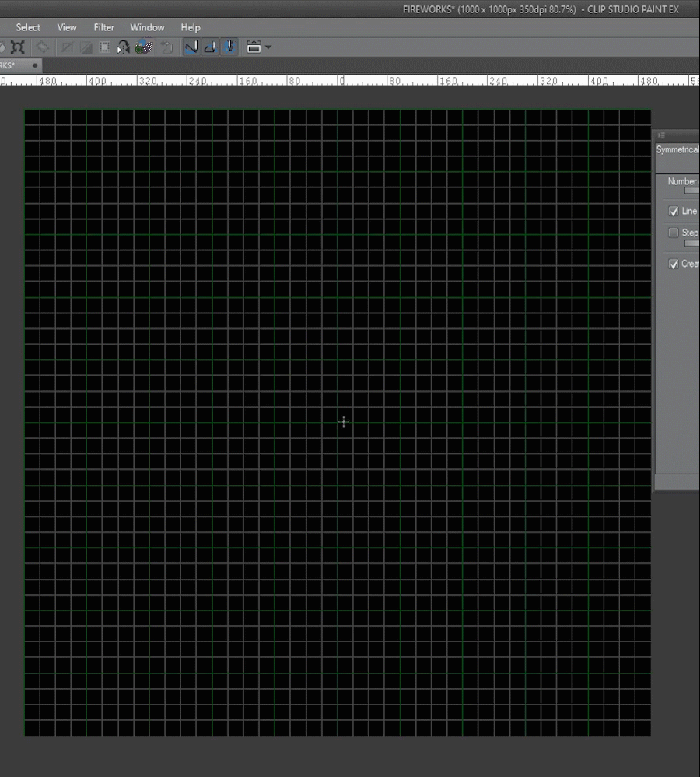
Task: Adjust the Number slider
Action: (691, 191)
